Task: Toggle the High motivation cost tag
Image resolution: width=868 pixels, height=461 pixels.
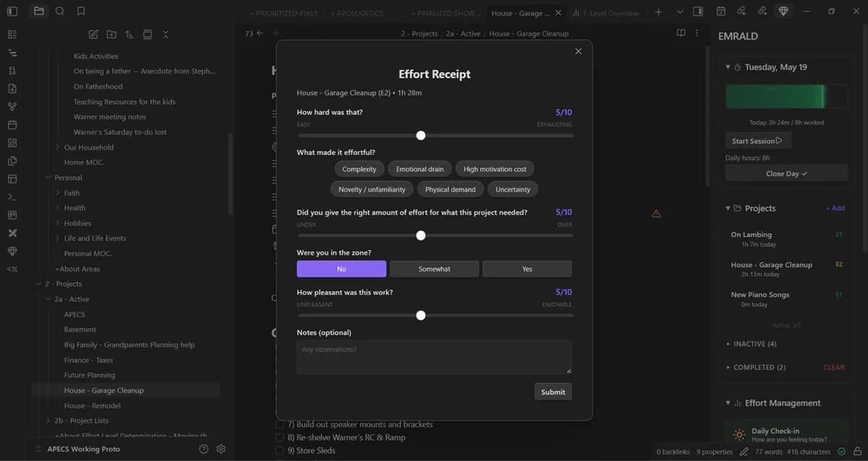Action: pos(495,169)
